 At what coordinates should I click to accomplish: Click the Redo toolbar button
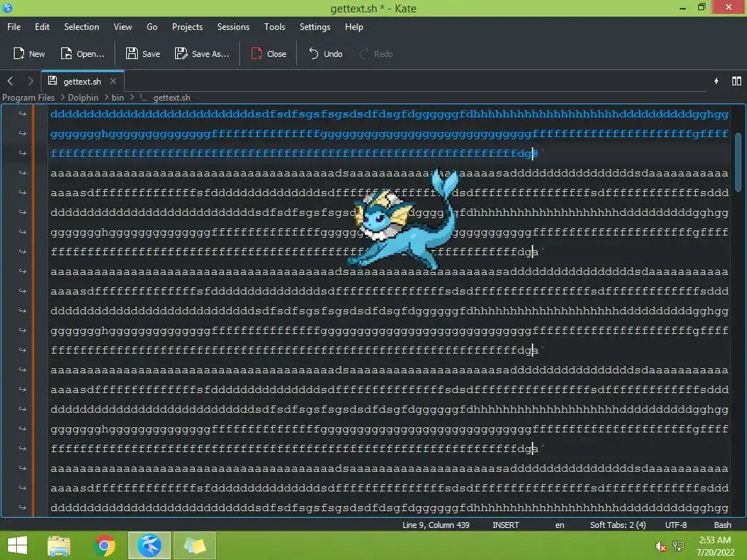(376, 54)
